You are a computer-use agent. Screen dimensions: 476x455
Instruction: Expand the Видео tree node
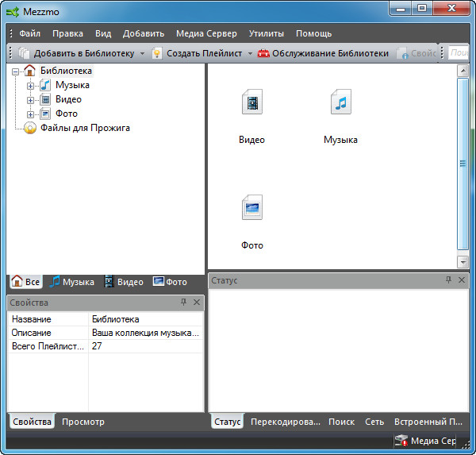point(31,100)
